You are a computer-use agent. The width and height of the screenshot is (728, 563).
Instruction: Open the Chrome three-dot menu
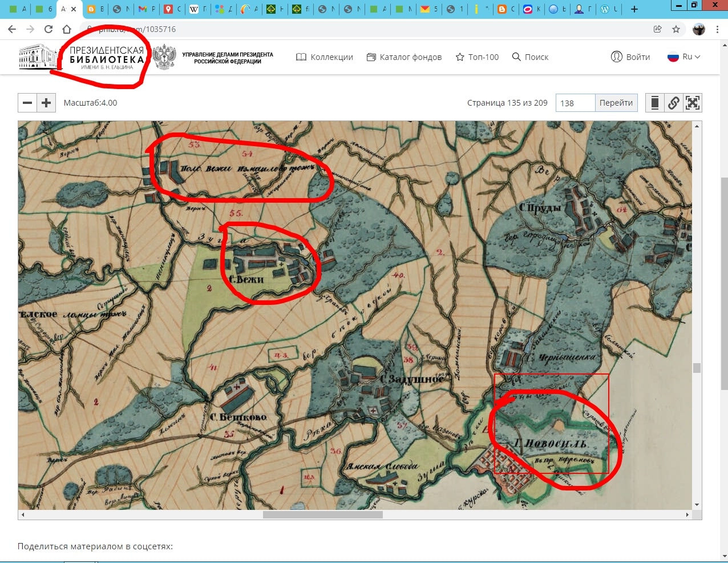click(x=717, y=29)
